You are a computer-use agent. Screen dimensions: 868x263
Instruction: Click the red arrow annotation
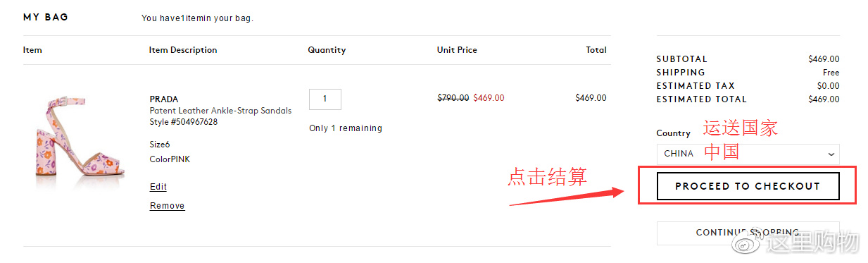click(x=567, y=197)
